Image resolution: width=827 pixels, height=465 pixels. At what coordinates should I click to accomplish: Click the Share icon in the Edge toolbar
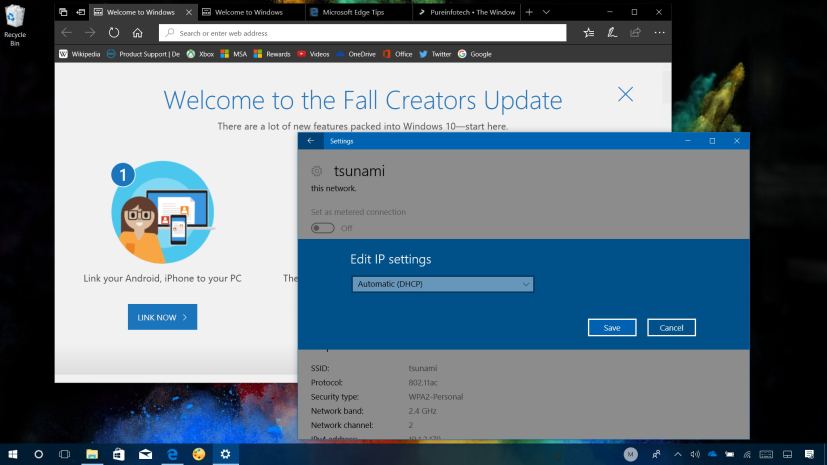coord(635,33)
